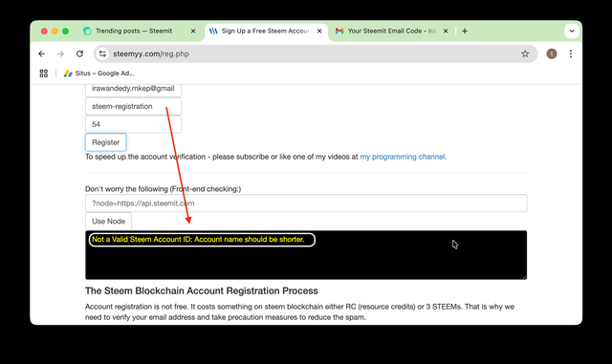Click the macOS green fullscreen window button
The image size is (612, 364).
point(66,32)
